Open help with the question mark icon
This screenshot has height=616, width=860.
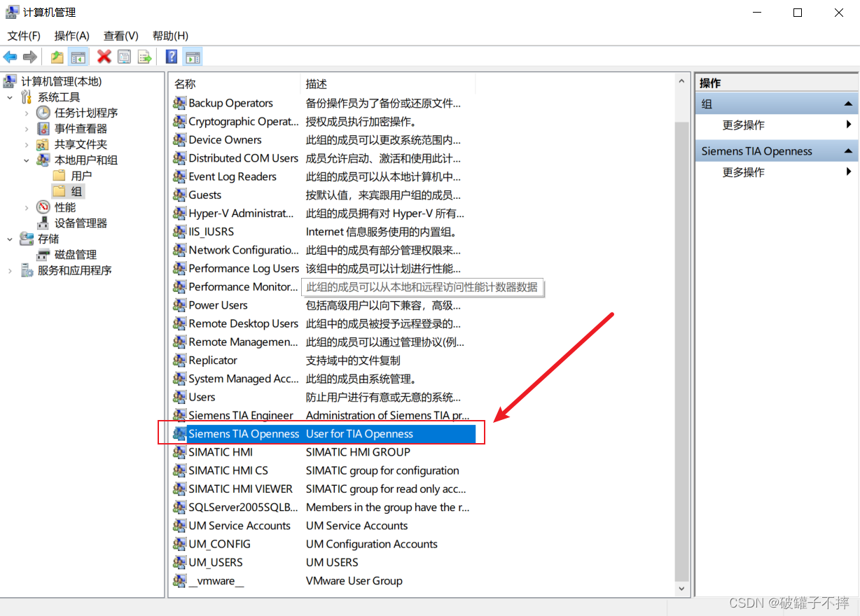[171, 57]
